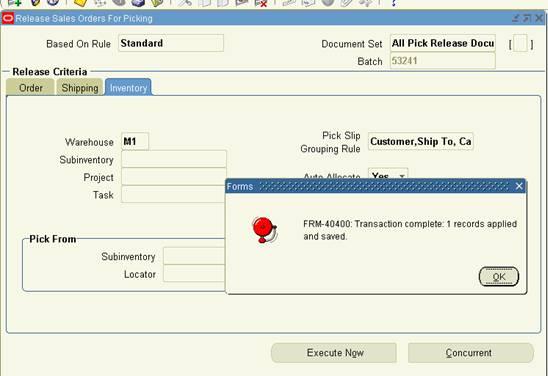Close the Forms message dialog
This screenshot has height=376, width=548.
pyautogui.click(x=519, y=186)
